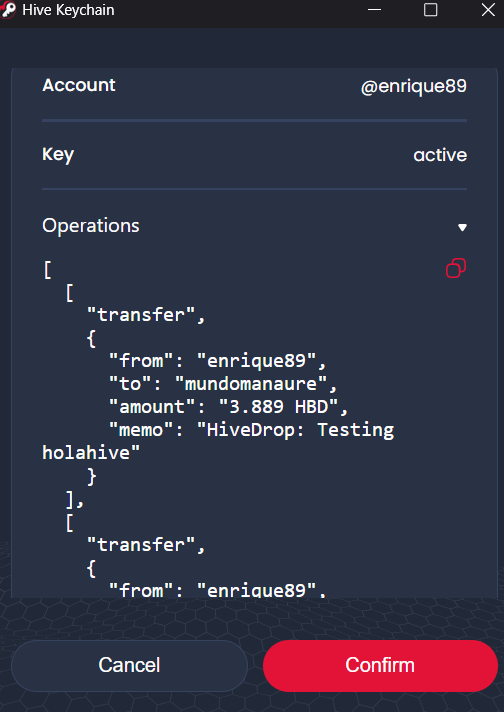
Task: Close the Hive Keychain window
Action: pyautogui.click(x=488, y=10)
